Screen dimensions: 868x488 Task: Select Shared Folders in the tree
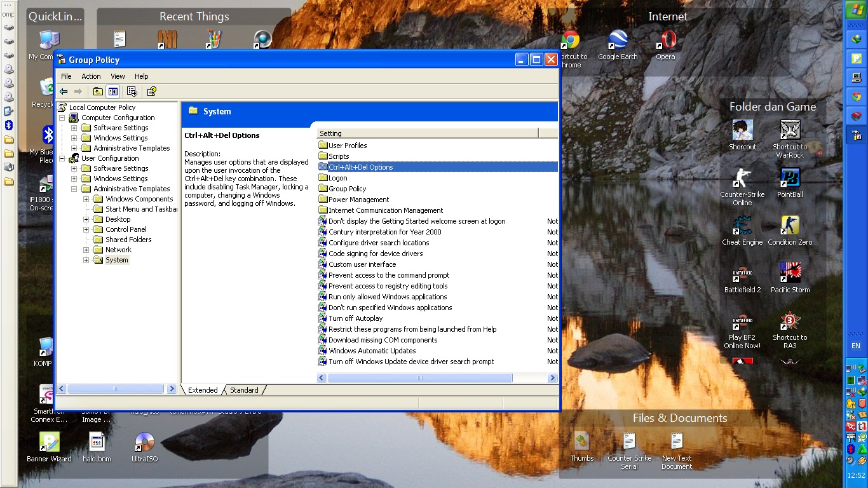[128, 240]
